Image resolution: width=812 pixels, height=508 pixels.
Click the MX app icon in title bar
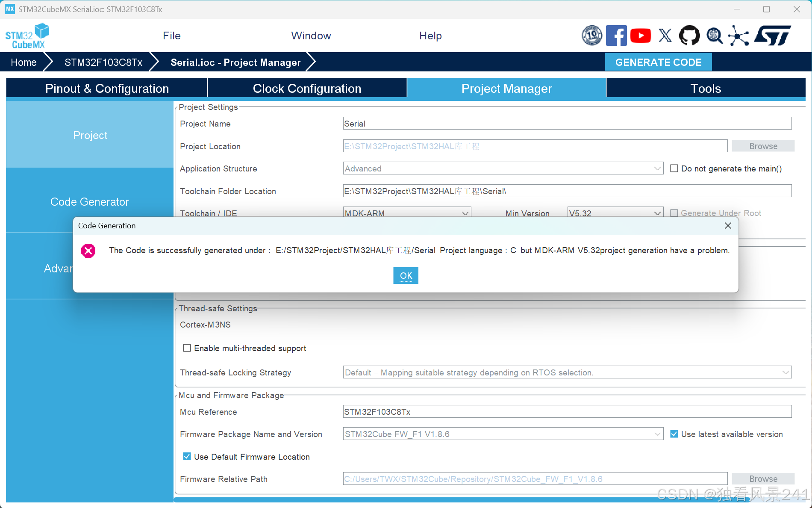(10, 9)
